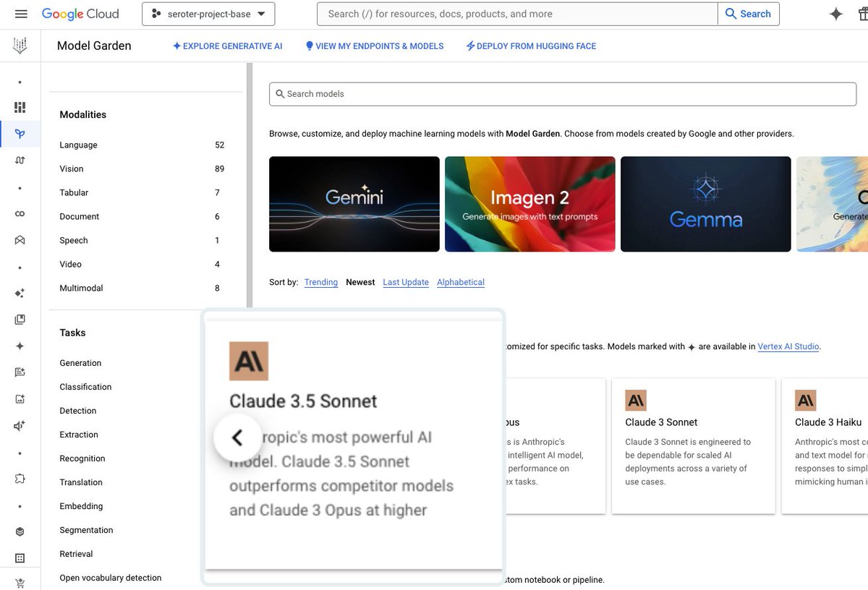Open the Marketplace shopping cart sidebar icon

(20, 583)
